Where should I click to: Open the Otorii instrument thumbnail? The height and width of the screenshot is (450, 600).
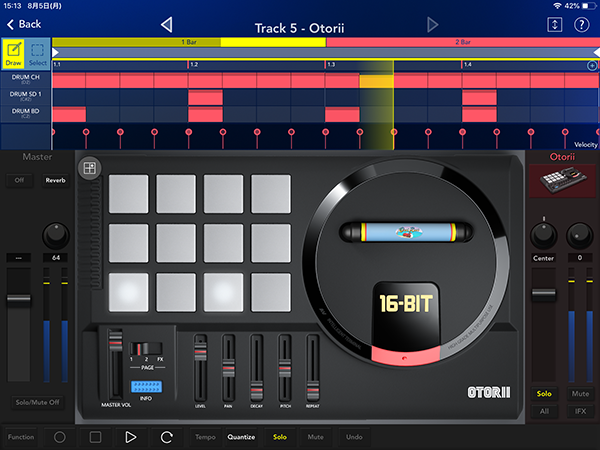(562, 180)
